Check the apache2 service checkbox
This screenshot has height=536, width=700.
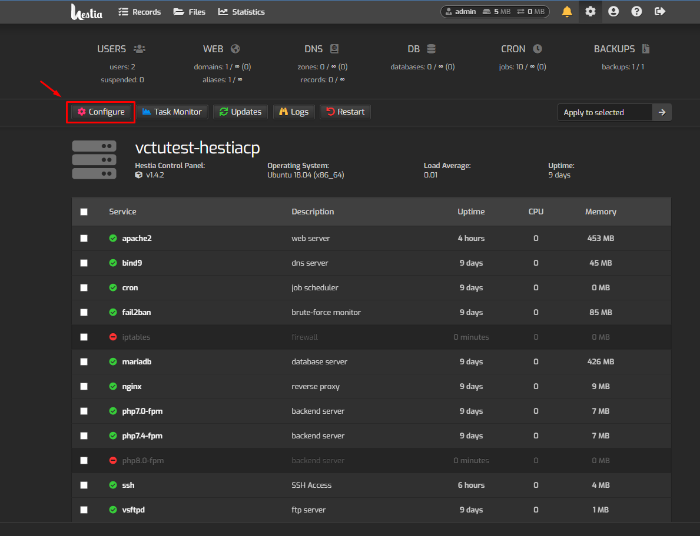[84, 238]
